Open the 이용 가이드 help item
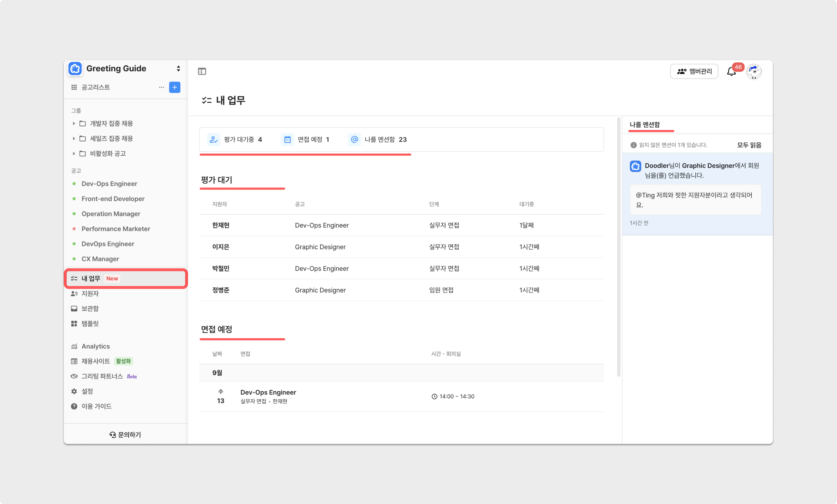This screenshot has height=504, width=837. click(x=96, y=406)
